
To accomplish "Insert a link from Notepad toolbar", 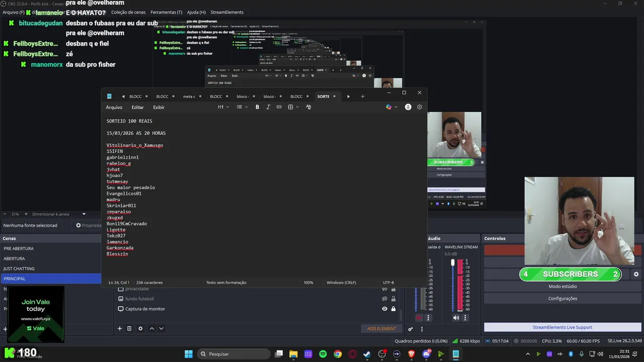I will [x=279, y=107].
